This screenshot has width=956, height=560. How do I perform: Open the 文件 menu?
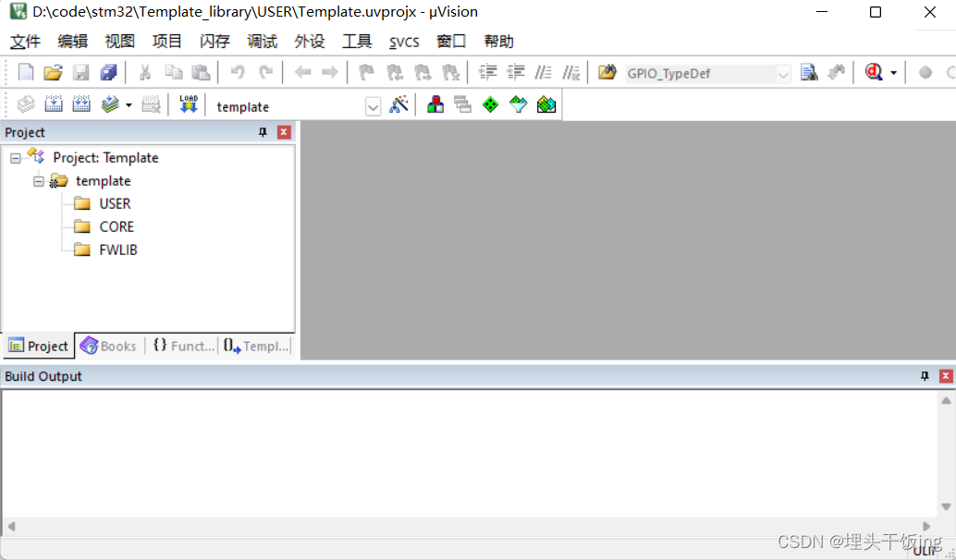(x=26, y=42)
